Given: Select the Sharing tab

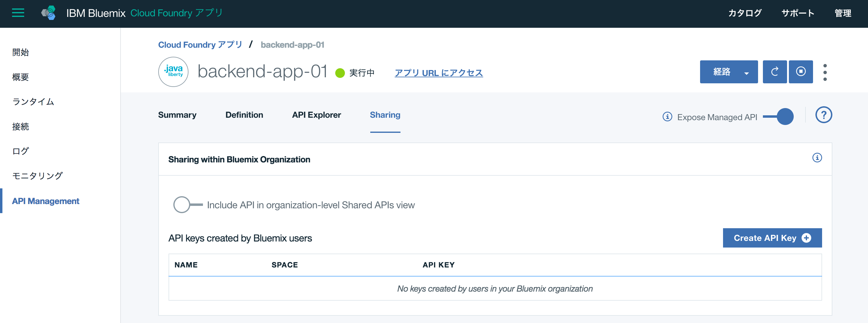Looking at the screenshot, I should click(385, 115).
